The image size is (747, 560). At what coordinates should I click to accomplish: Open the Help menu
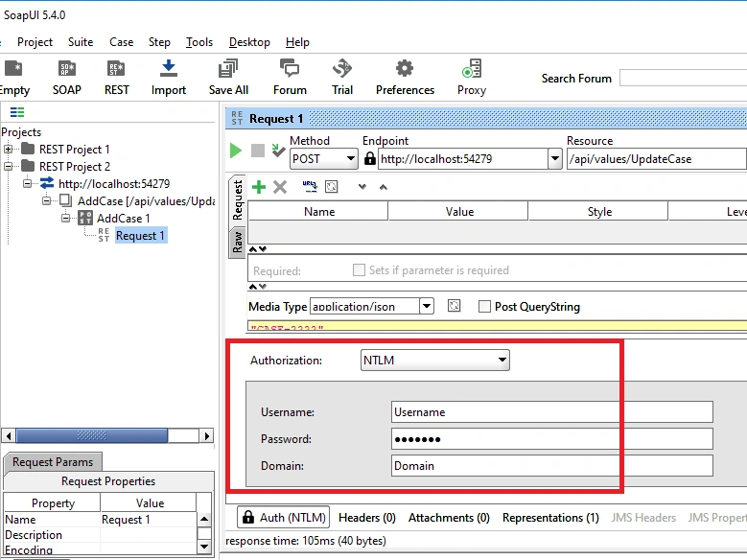tap(297, 42)
